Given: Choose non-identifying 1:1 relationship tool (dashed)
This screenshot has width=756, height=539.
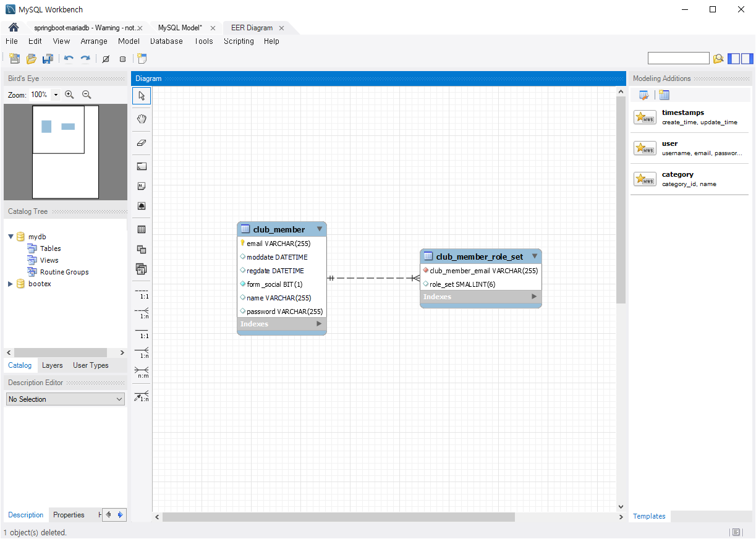Looking at the screenshot, I should click(x=142, y=293).
